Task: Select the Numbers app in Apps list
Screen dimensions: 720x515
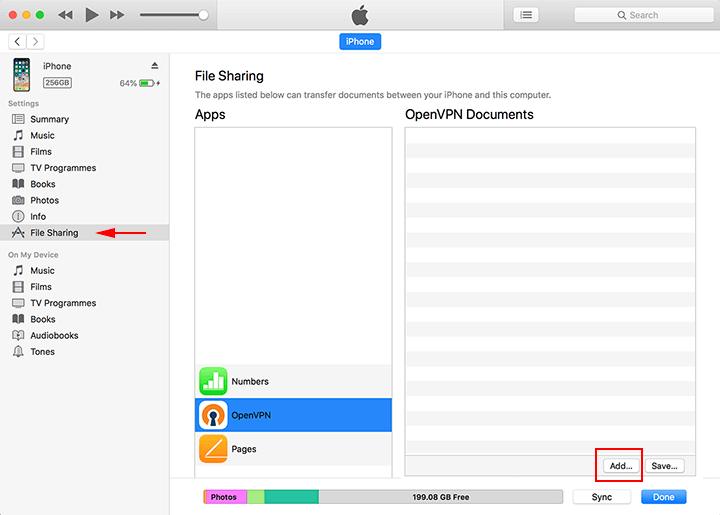Action: tap(293, 381)
